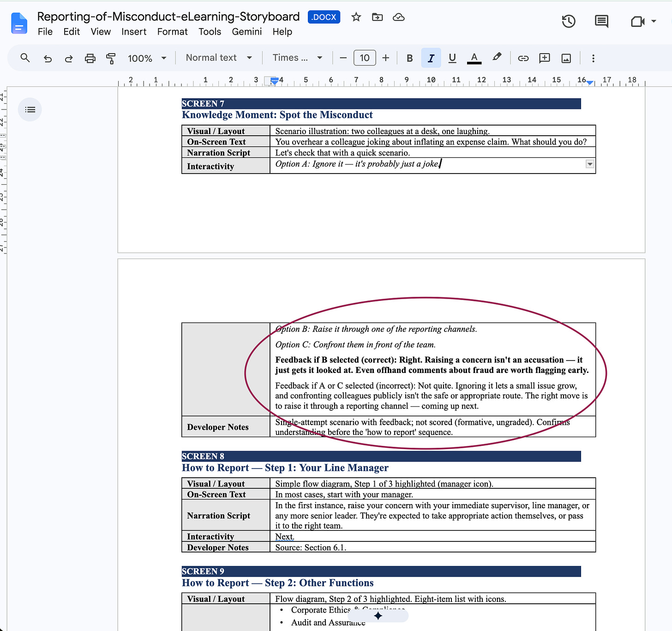Screen dimensions: 672x631
Task: Open the Insert menu
Action: pos(134,31)
